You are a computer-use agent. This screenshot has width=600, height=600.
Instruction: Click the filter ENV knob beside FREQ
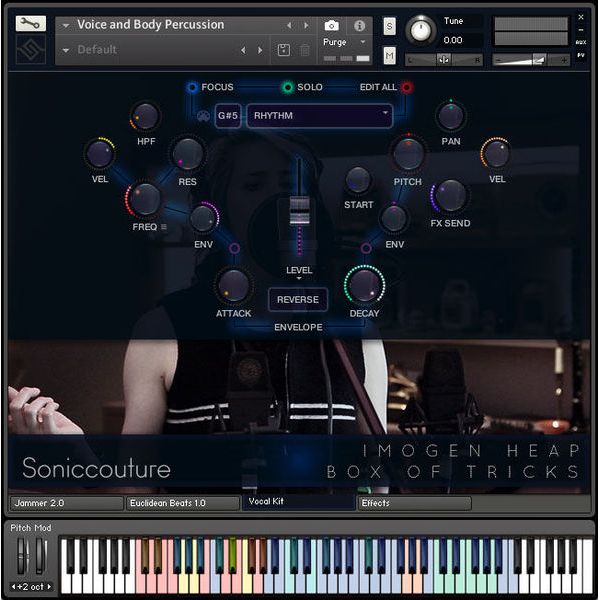point(204,218)
